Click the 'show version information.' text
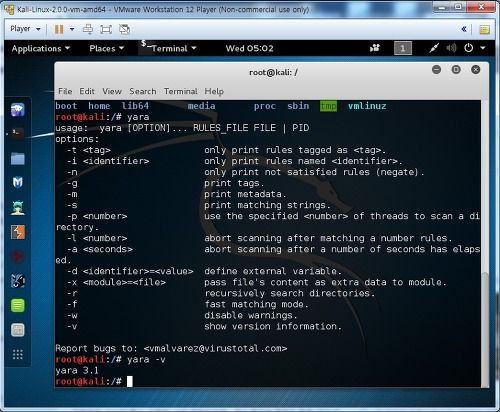500x412 pixels. [273, 326]
